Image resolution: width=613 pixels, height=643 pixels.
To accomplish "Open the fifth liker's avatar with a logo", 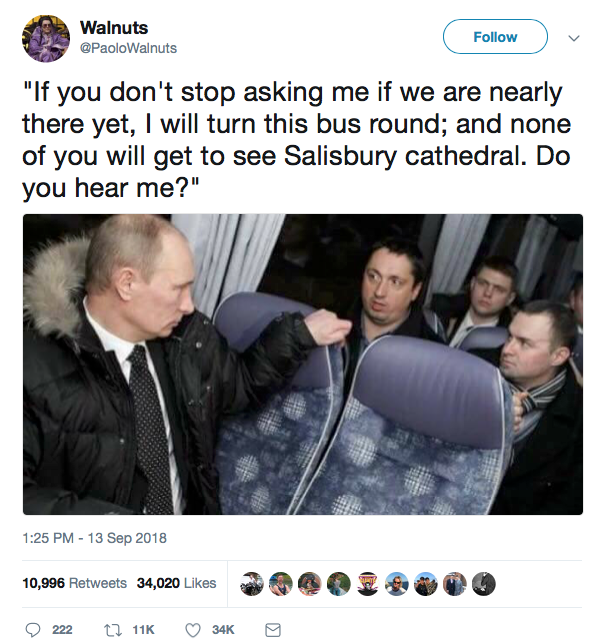I will click(x=368, y=584).
